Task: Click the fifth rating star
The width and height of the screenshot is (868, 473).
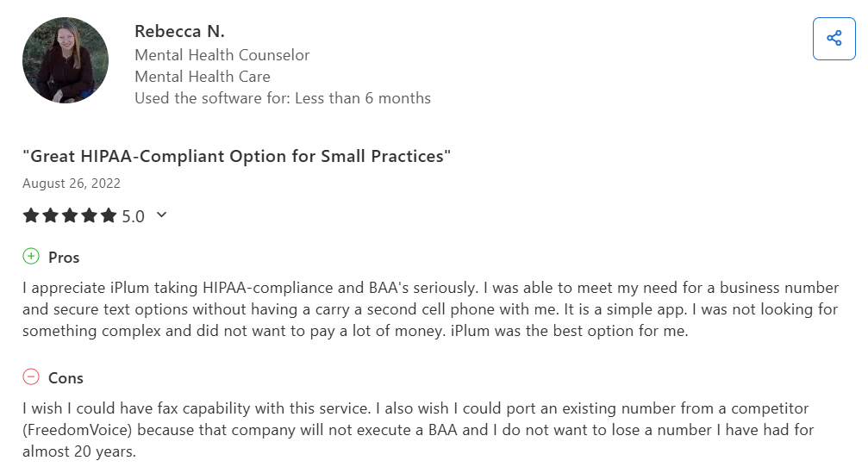Action: tap(108, 215)
